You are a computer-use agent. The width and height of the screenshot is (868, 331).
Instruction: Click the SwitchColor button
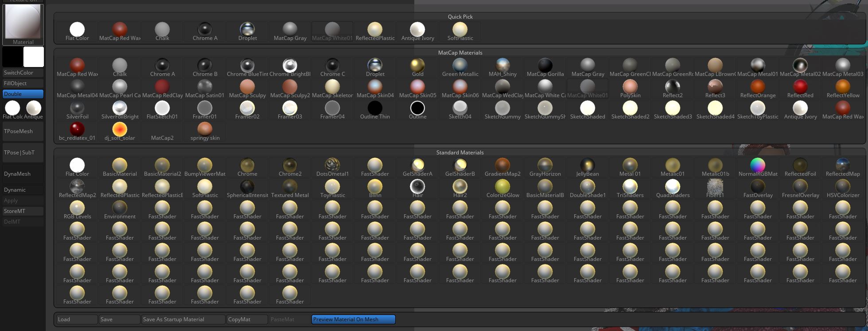pyautogui.click(x=23, y=73)
